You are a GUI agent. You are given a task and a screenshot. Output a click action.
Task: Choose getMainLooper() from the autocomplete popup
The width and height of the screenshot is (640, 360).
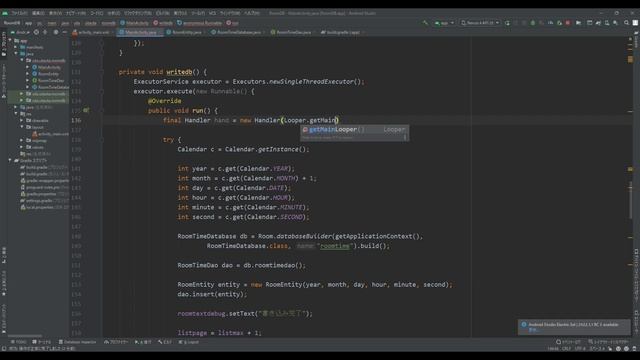point(354,129)
